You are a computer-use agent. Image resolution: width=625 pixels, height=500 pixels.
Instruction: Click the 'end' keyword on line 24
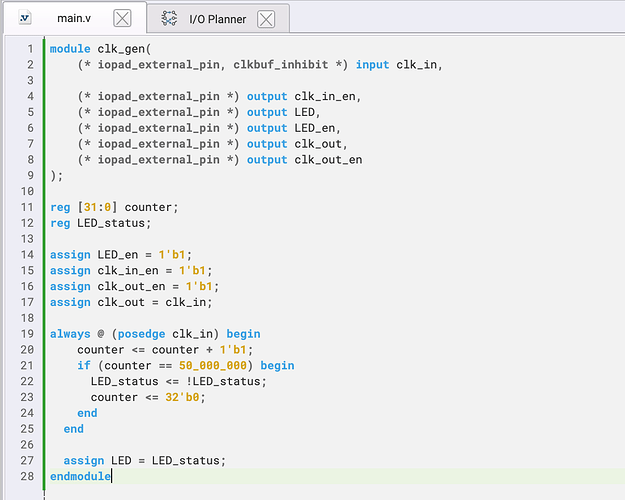[x=87, y=413]
